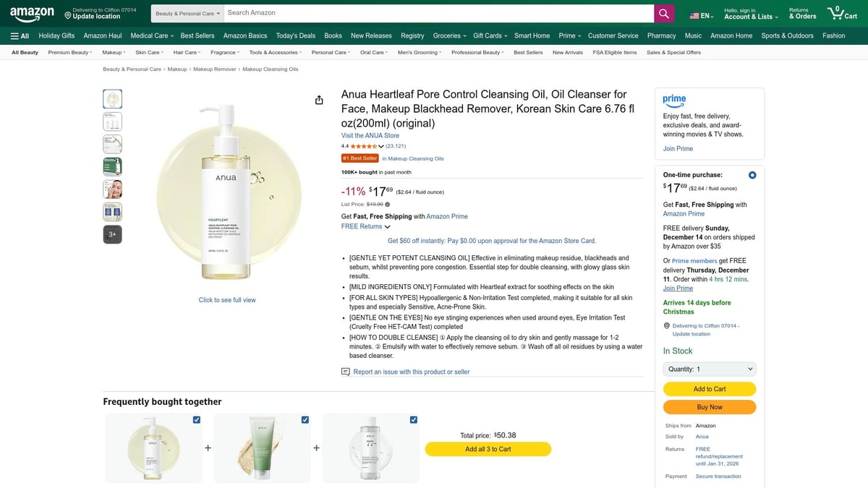The width and height of the screenshot is (868, 488).
Task: Open the Makeup submenu in the beauty bar
Action: [114, 52]
